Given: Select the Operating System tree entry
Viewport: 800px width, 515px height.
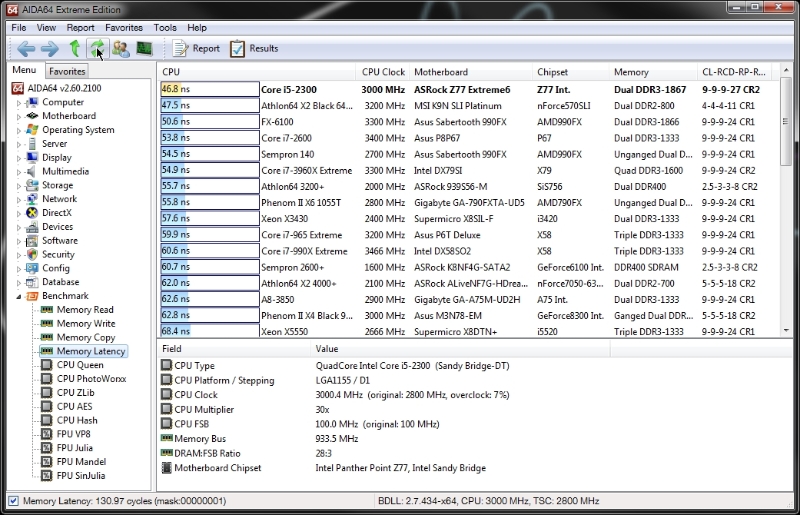Looking at the screenshot, I should click(x=78, y=130).
